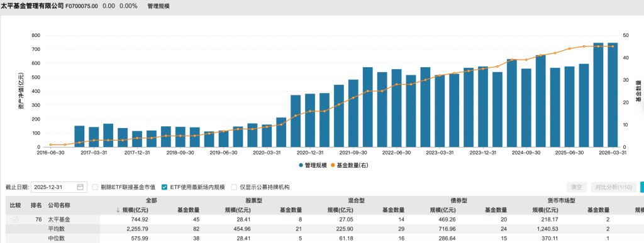Viewport: 644px width, 243px height.
Task: Enable 仅显示公募持牌机构 checkbox
Action: [x=234, y=187]
